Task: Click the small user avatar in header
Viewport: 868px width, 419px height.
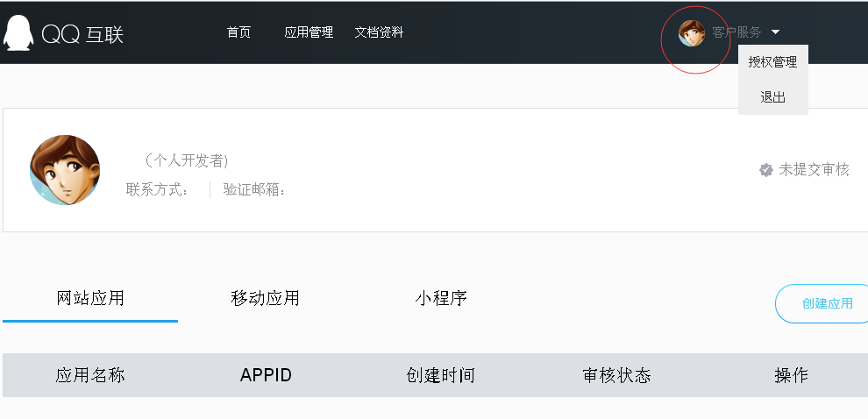Action: click(x=692, y=33)
